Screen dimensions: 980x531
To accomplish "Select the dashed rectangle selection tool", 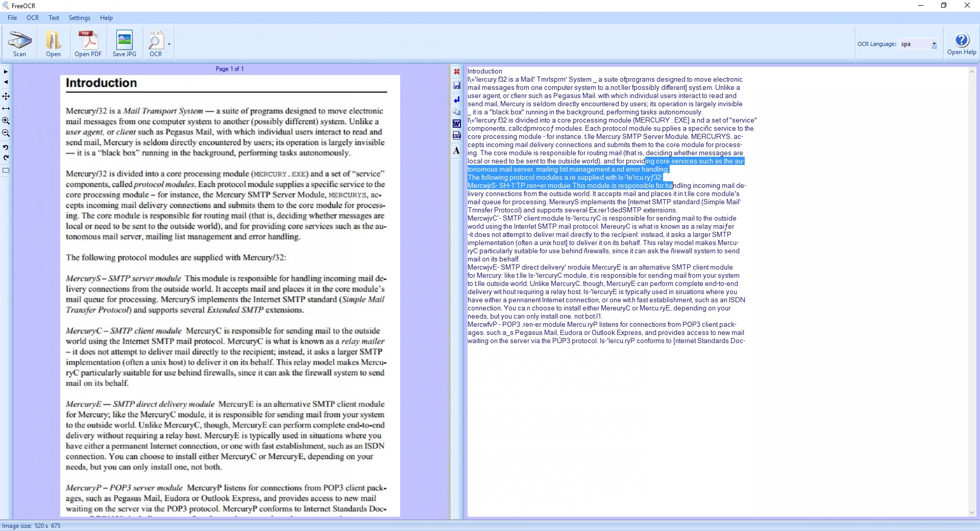I will [x=6, y=171].
